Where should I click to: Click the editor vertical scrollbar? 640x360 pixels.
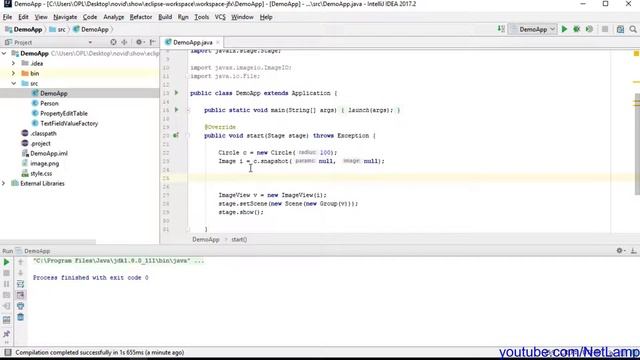pyautogui.click(x=637, y=144)
